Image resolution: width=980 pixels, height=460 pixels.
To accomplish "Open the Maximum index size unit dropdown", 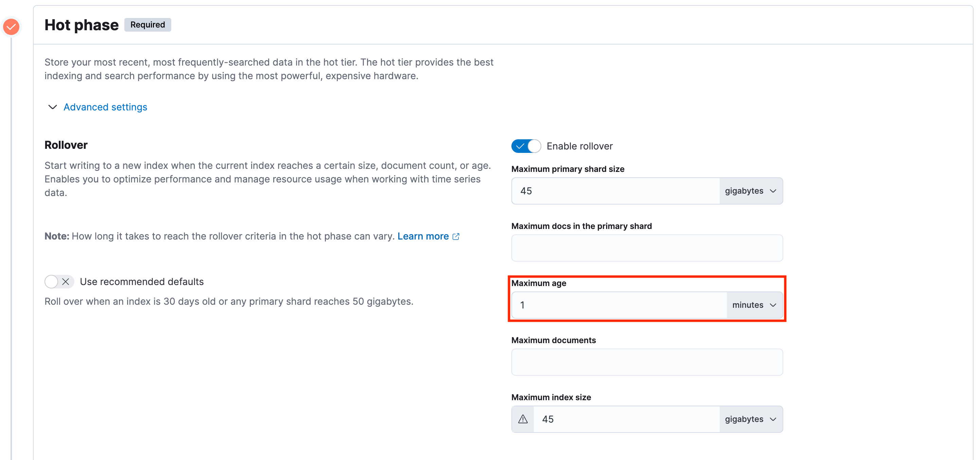I will [751, 419].
